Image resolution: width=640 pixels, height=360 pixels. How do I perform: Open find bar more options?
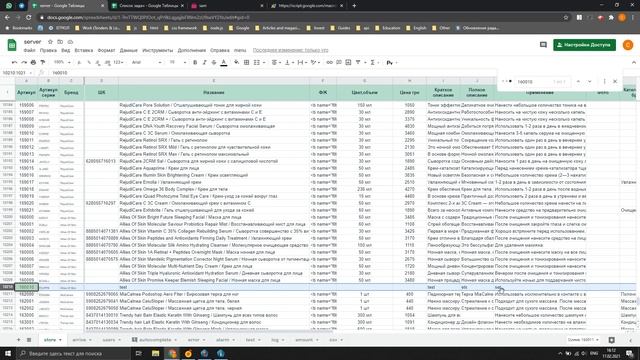[x=604, y=82]
